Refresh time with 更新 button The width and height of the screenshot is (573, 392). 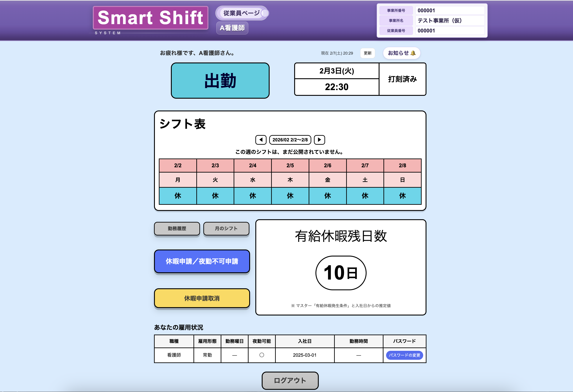pos(367,53)
